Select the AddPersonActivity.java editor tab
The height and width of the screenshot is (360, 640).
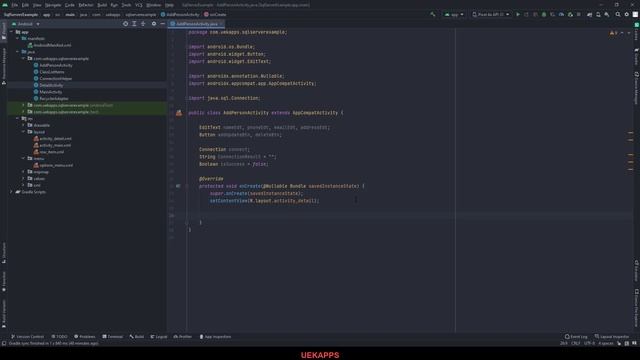[197, 24]
